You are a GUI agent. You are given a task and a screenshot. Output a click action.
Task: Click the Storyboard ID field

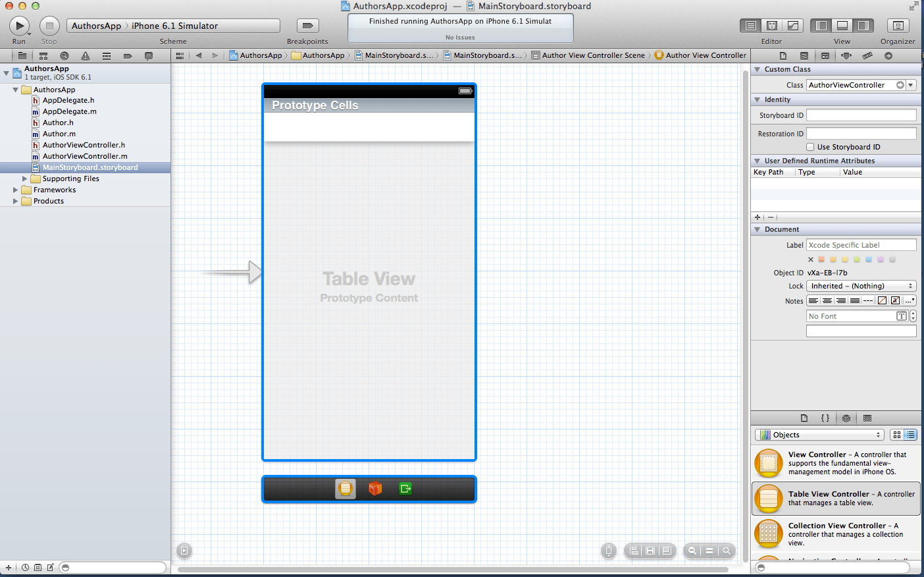point(861,115)
